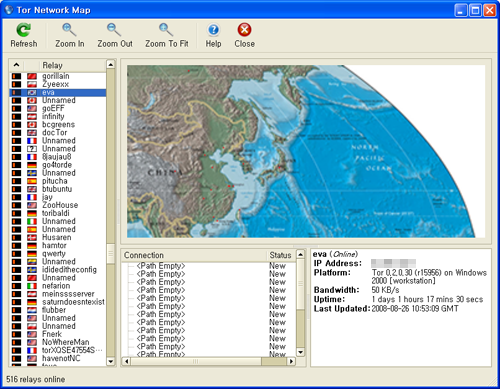Viewport: 500px width, 389px height.
Task: Click the Italian flag beside nefarion
Action: point(32,286)
